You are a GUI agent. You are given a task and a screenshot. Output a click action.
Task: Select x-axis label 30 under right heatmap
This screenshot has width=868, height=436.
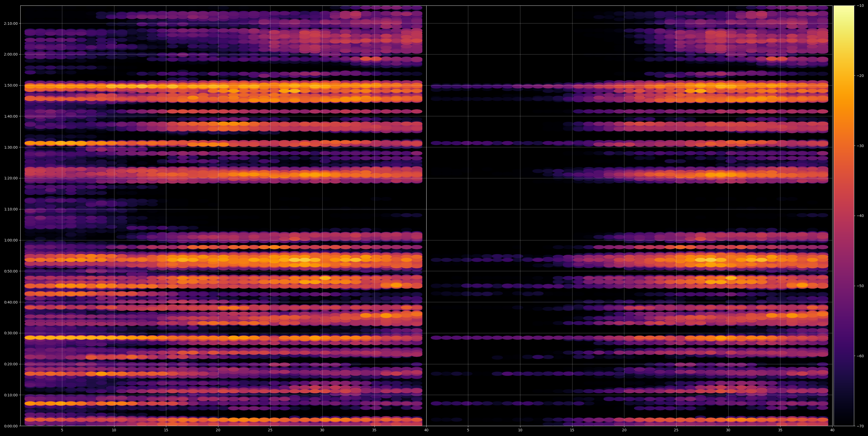[728, 430]
